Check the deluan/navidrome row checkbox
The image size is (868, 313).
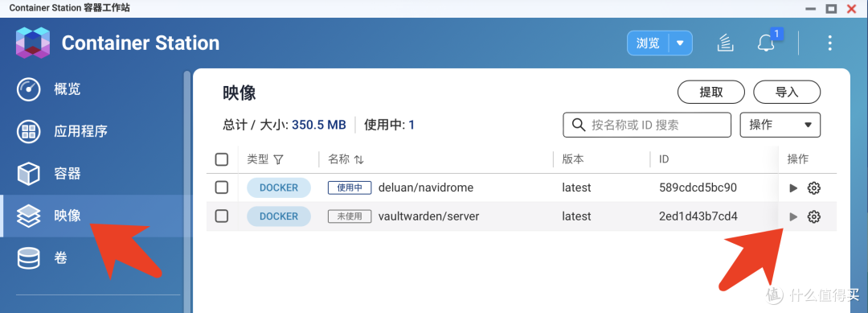[222, 187]
